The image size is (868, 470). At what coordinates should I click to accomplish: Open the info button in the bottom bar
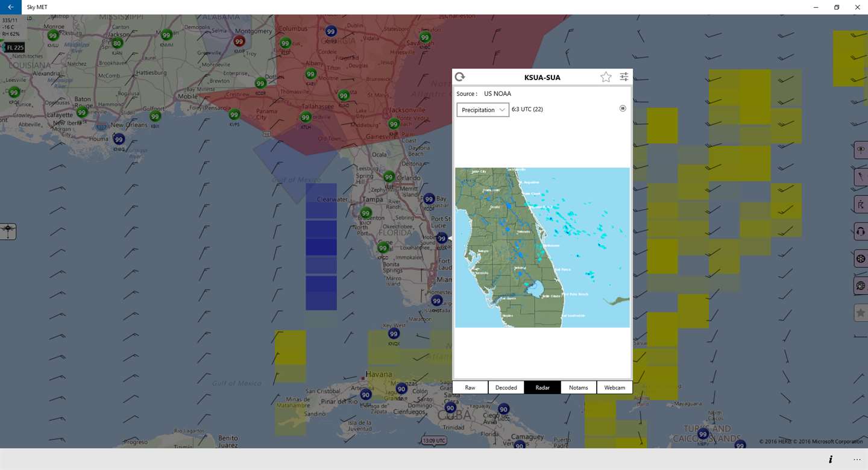pyautogui.click(x=831, y=459)
